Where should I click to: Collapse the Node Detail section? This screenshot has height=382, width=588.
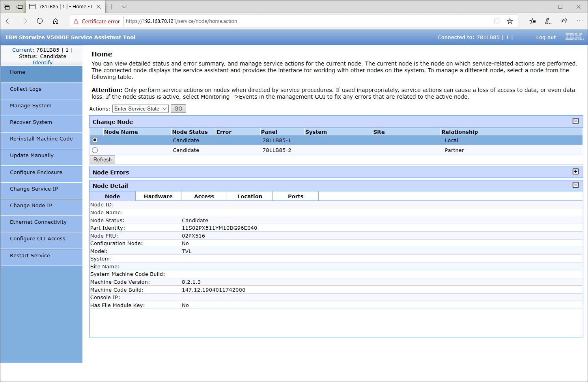pyautogui.click(x=575, y=185)
